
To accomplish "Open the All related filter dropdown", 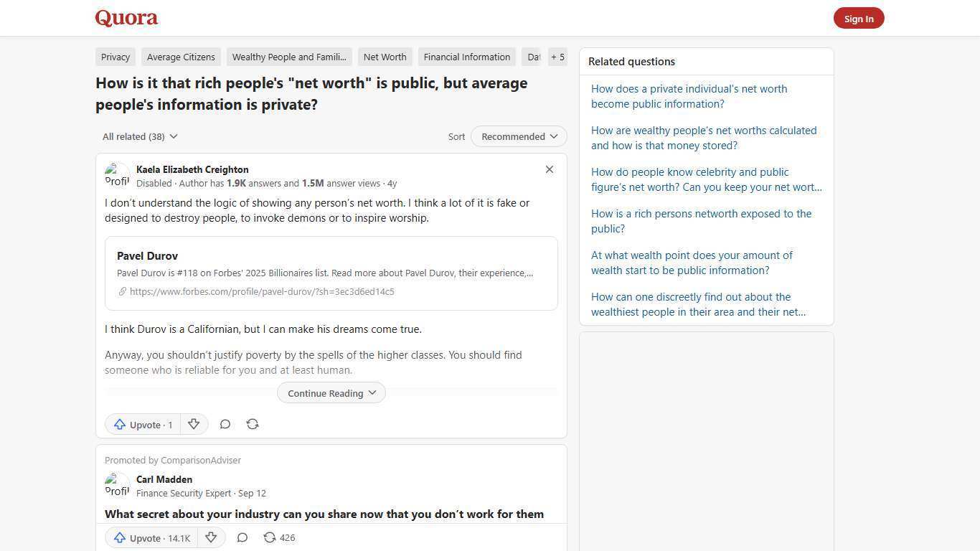I will coord(140,136).
